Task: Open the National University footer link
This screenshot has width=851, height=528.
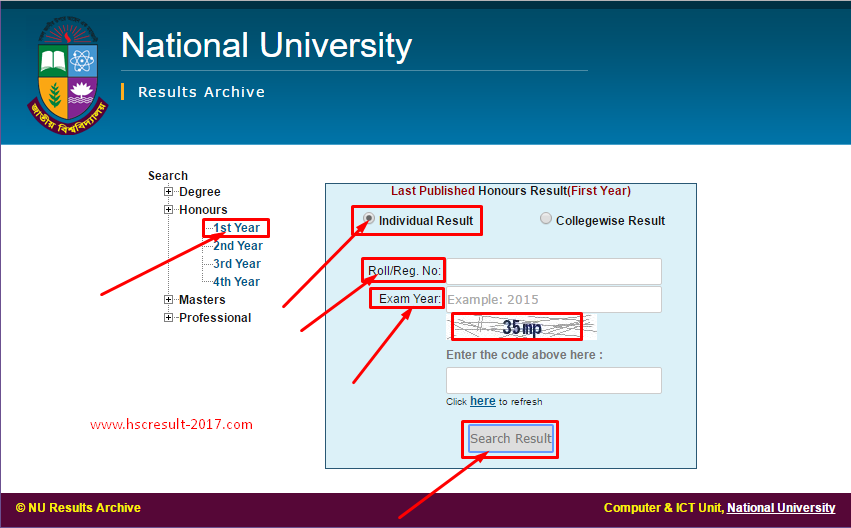Action: click(781, 508)
